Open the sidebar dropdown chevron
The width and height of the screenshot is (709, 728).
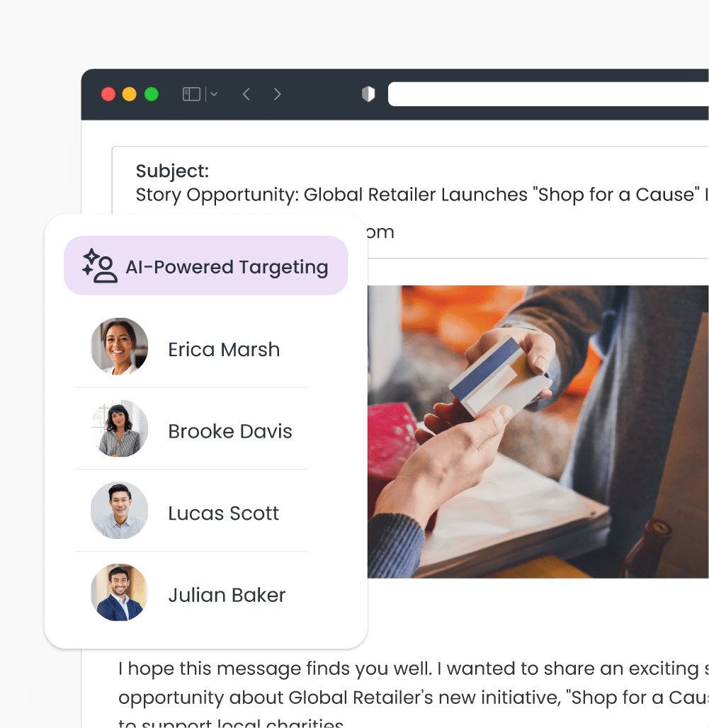pos(214,94)
